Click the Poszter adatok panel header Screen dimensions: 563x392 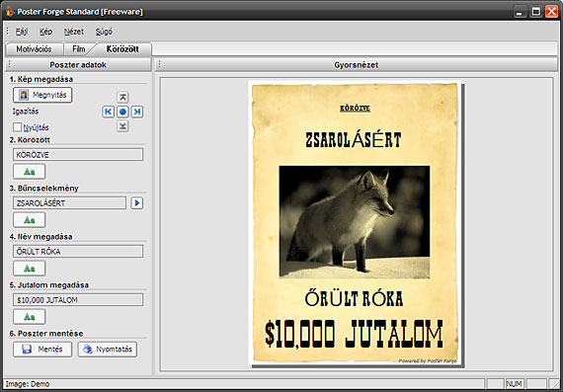click(78, 65)
